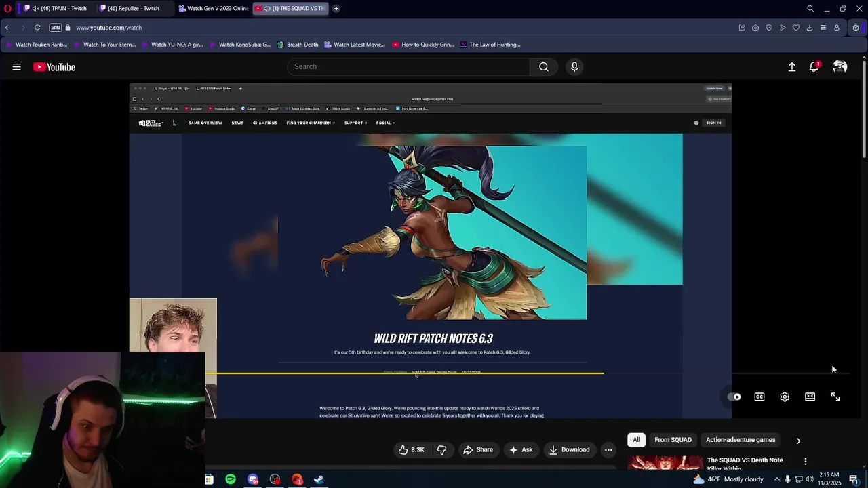Viewport: 868px width, 488px height.
Task: Go back in browser history
Action: (7, 28)
